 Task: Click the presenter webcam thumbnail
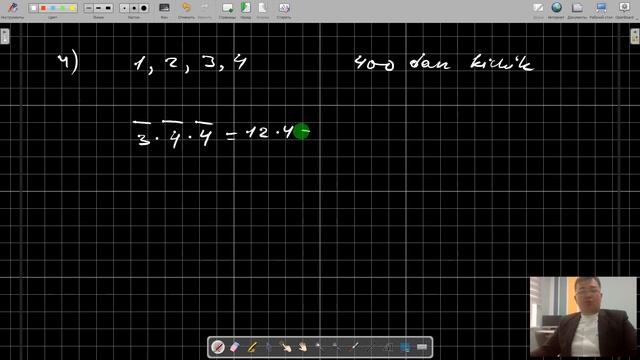click(583, 317)
